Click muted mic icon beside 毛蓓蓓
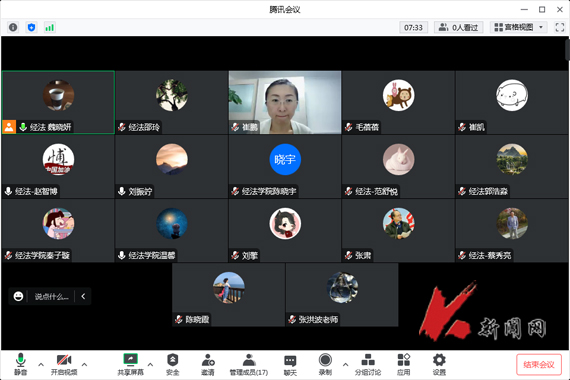Viewport: 570px width, 380px height. (349, 127)
